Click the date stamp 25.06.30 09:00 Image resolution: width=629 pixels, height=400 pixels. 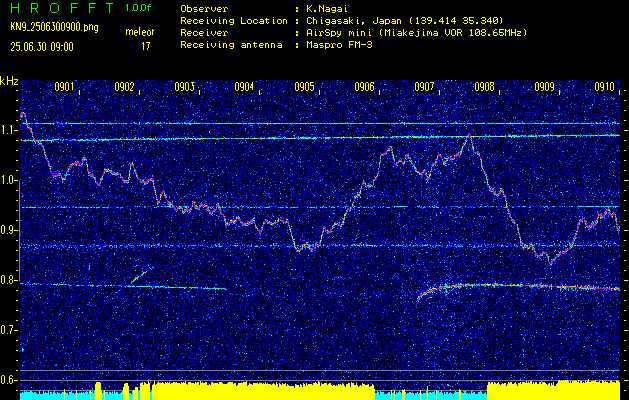click(42, 47)
